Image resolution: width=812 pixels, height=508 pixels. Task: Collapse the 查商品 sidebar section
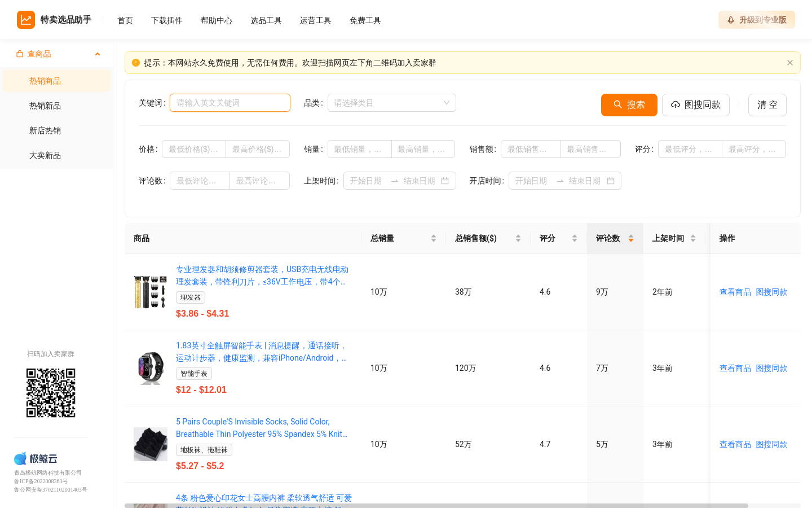(98, 54)
